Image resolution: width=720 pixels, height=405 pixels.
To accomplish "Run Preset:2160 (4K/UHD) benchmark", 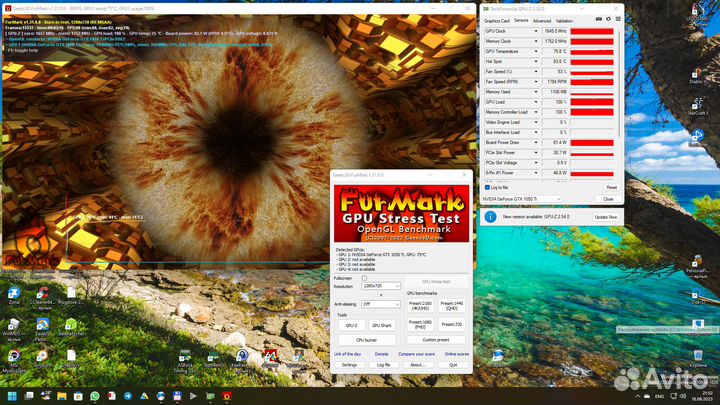I will click(420, 306).
